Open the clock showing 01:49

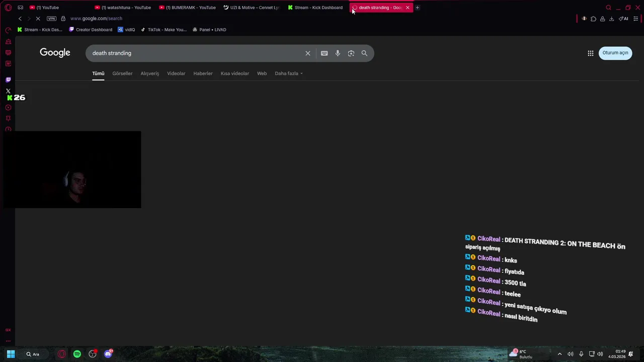tap(617, 354)
